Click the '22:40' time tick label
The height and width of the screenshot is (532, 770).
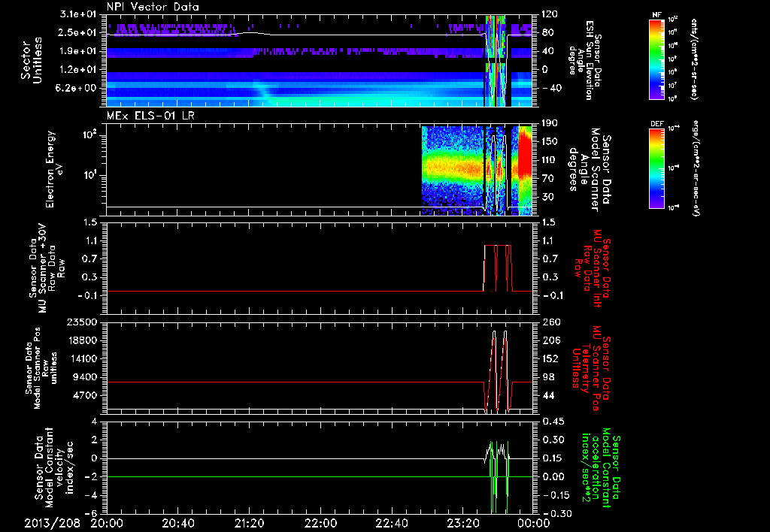[391, 524]
